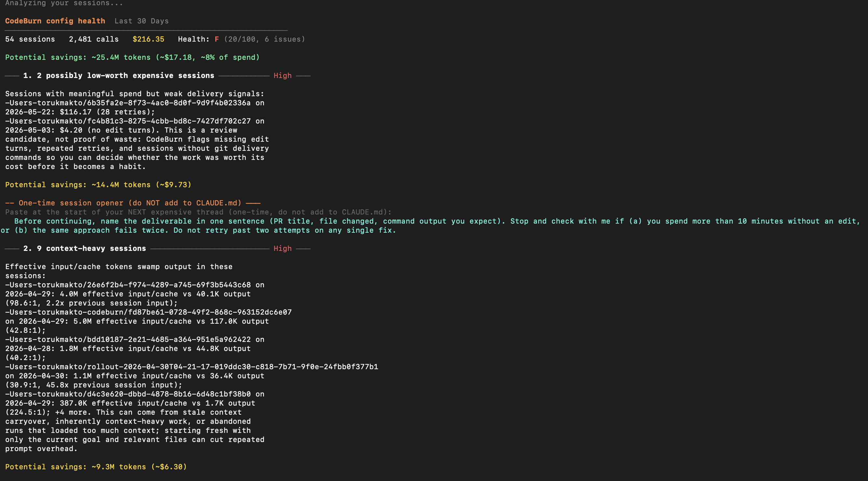Click '1.8M effective input/cache vs 44.8K output'
The width and height of the screenshot is (868, 481).
pyautogui.click(x=155, y=348)
